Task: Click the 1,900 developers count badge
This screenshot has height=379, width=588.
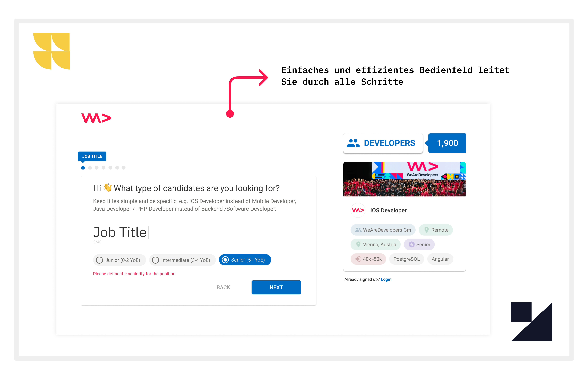Action: point(447,143)
